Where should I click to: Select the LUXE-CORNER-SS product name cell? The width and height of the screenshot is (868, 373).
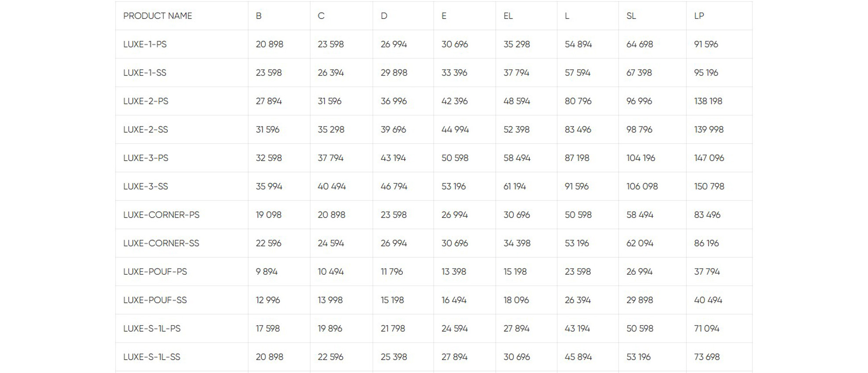[161, 243]
